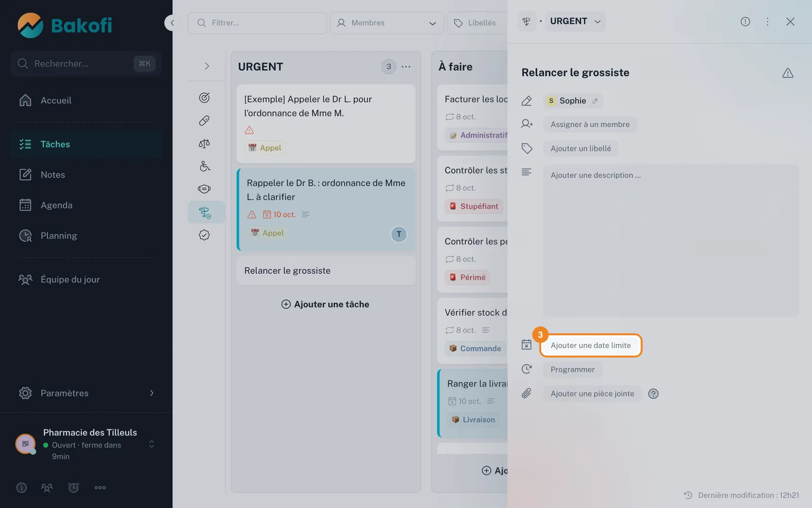Expand the category strip with chevron
812x508 pixels.
pos(207,66)
